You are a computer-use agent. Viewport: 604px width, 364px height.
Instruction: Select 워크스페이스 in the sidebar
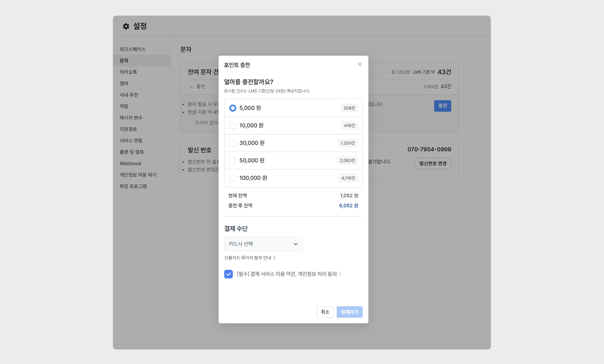(x=132, y=49)
